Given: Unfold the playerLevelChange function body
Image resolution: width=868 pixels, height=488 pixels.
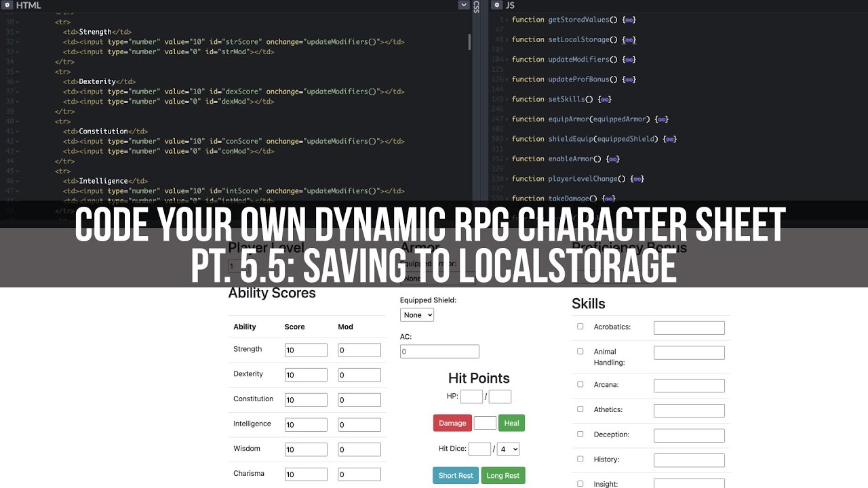Looking at the screenshot, I should 637,179.
